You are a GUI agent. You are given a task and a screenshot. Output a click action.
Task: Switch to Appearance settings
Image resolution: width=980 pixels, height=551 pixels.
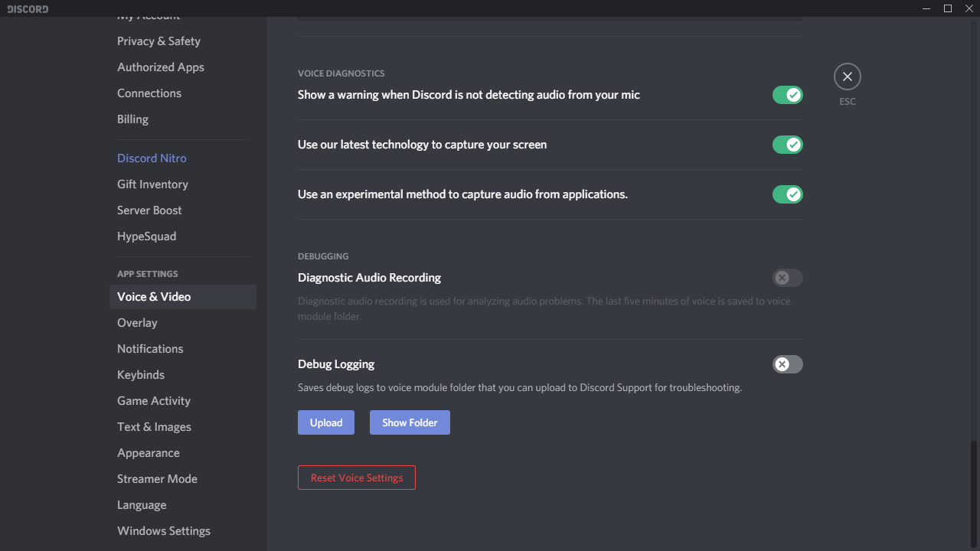pyautogui.click(x=149, y=453)
